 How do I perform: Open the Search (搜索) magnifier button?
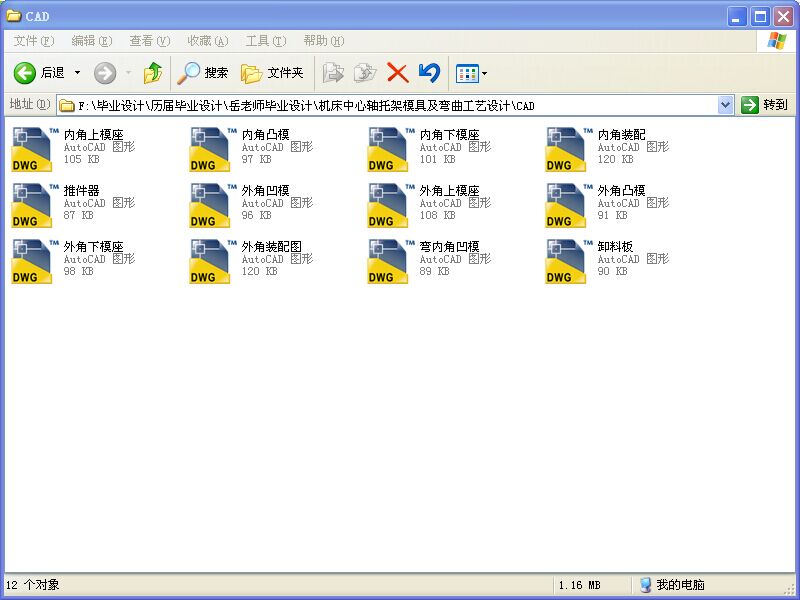[203, 73]
